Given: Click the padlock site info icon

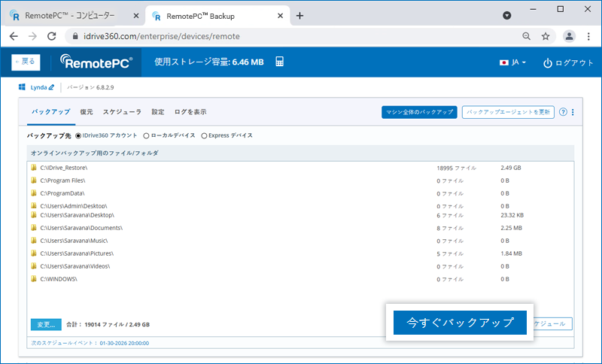Looking at the screenshot, I should (75, 36).
